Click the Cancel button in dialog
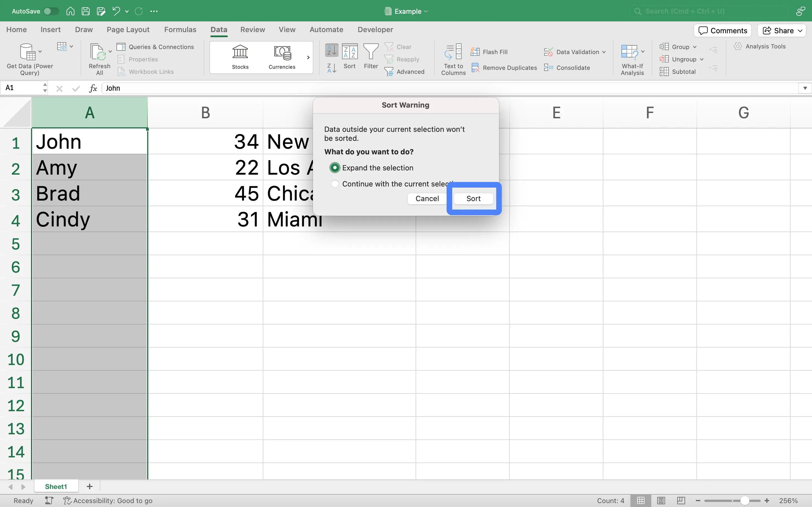The width and height of the screenshot is (812, 507). [x=427, y=198]
